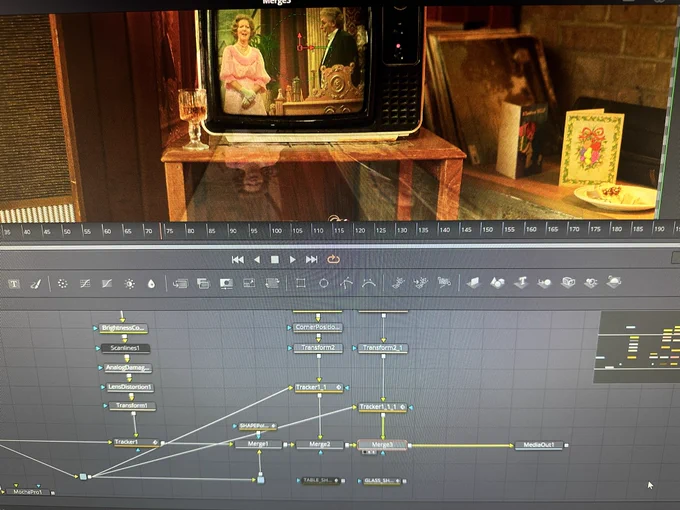Select the Scanlines1 node

click(x=125, y=348)
